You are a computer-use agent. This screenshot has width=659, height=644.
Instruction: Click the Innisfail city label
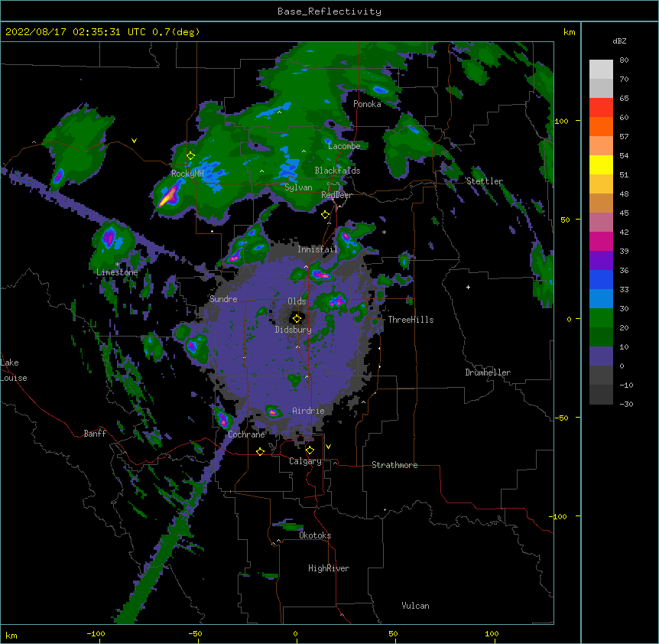coord(317,249)
